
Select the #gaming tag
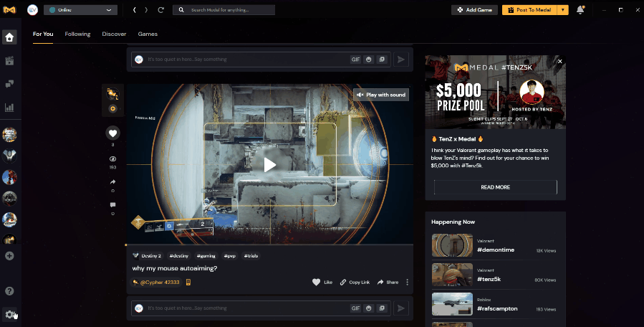tap(206, 256)
